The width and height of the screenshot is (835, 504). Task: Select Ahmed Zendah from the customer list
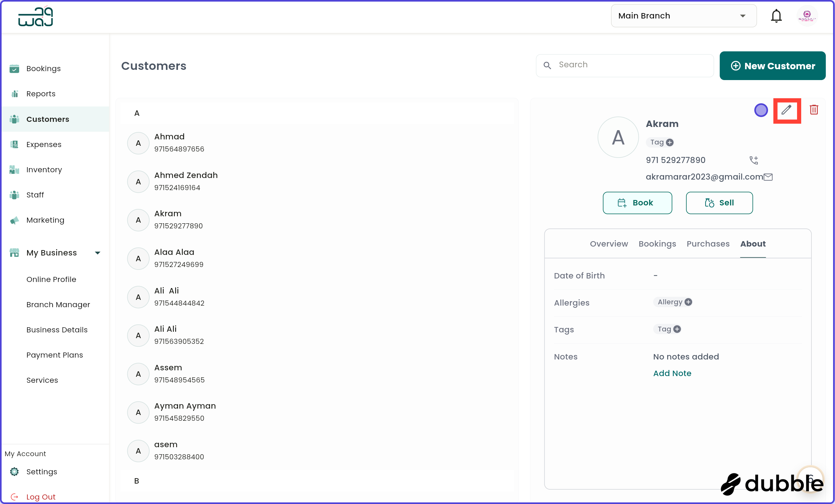186,181
